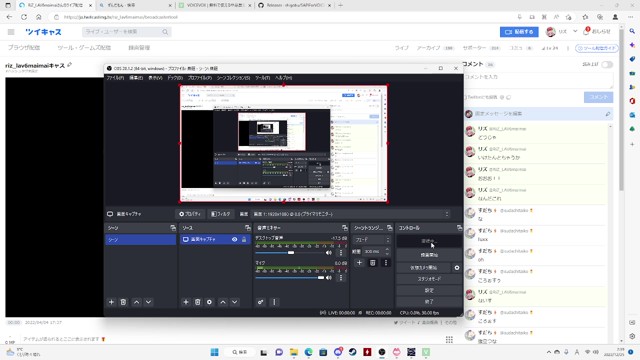Image resolution: width=640 pixels, height=360 pixels.
Task: Click the blue broadcast button in TwitCasting
Action: 519,32
